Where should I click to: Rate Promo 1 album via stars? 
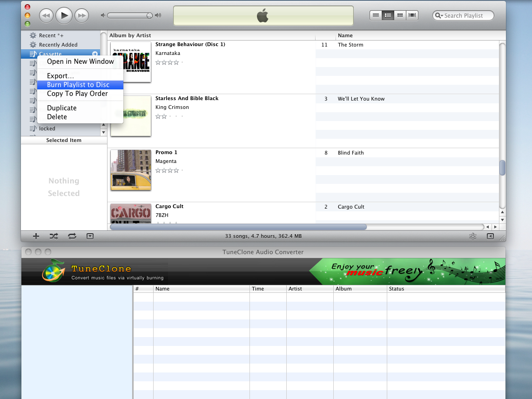[169, 170]
